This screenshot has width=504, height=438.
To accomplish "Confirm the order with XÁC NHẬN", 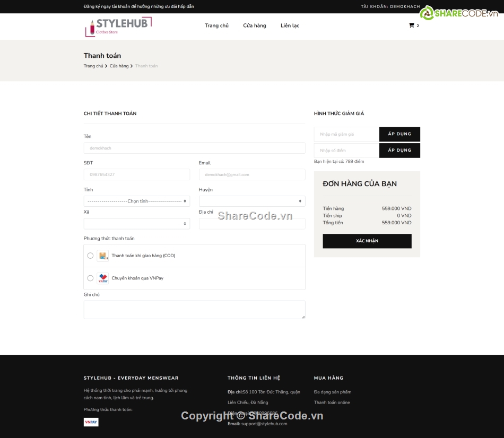I will coord(367,241).
